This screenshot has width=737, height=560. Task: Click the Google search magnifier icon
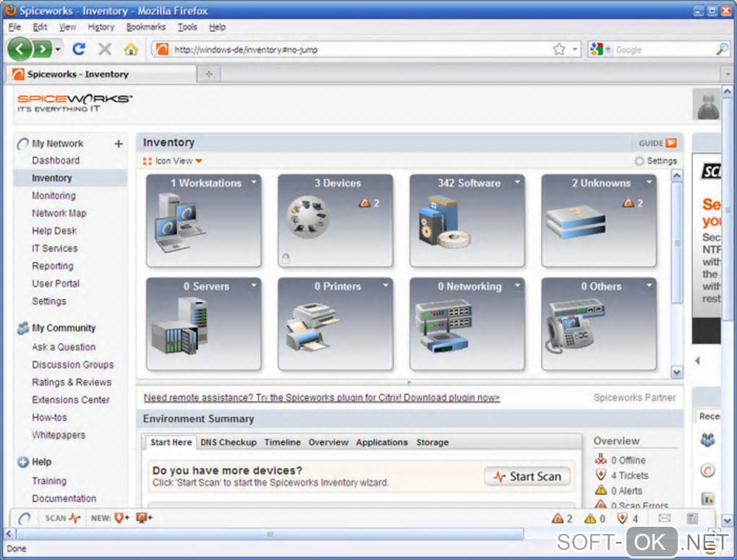(x=722, y=49)
